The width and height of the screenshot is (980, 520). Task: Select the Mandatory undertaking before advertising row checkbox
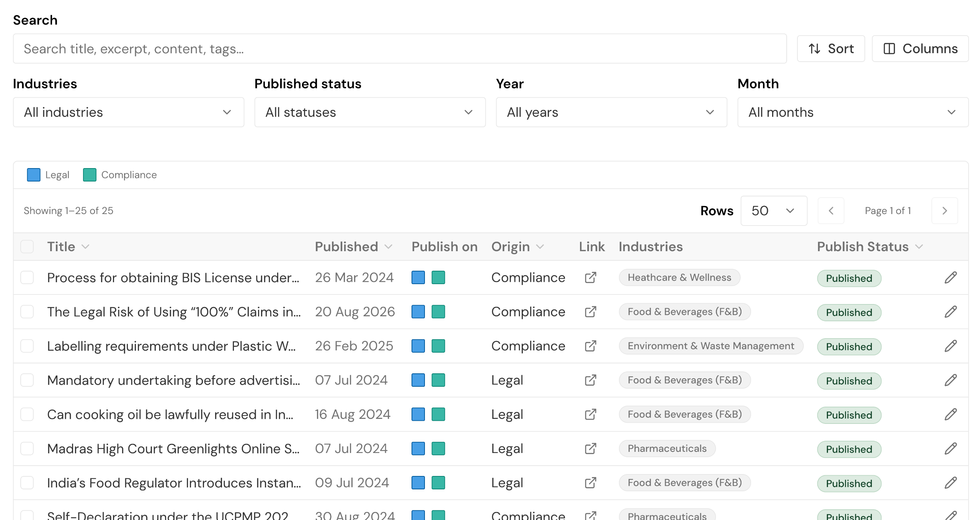[27, 380]
